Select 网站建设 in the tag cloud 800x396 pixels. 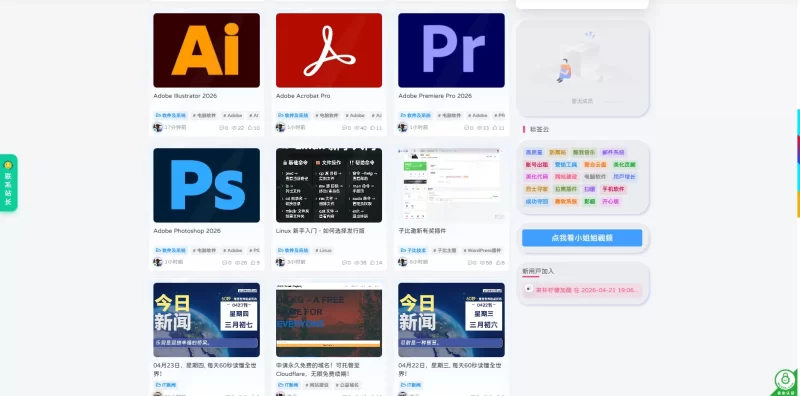565,177
